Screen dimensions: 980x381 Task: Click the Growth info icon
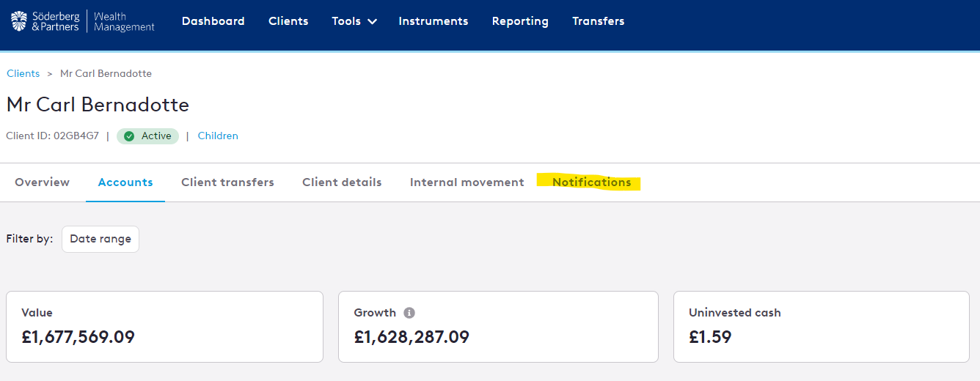[x=409, y=313]
